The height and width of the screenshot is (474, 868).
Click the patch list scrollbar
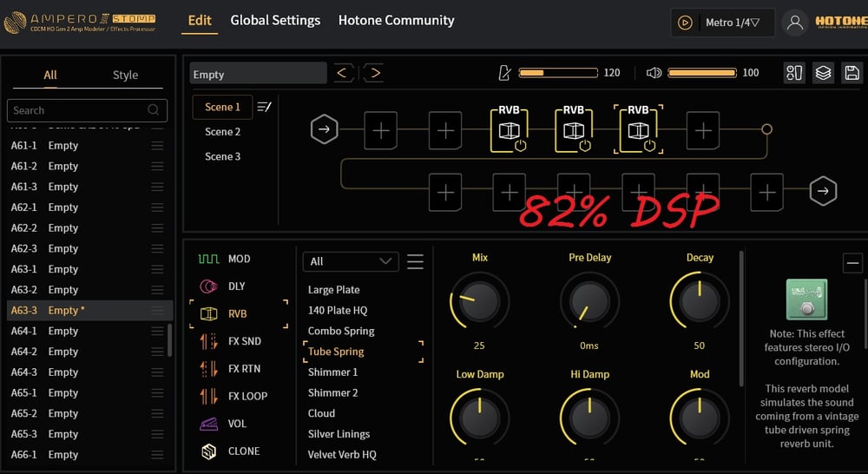tap(170, 340)
